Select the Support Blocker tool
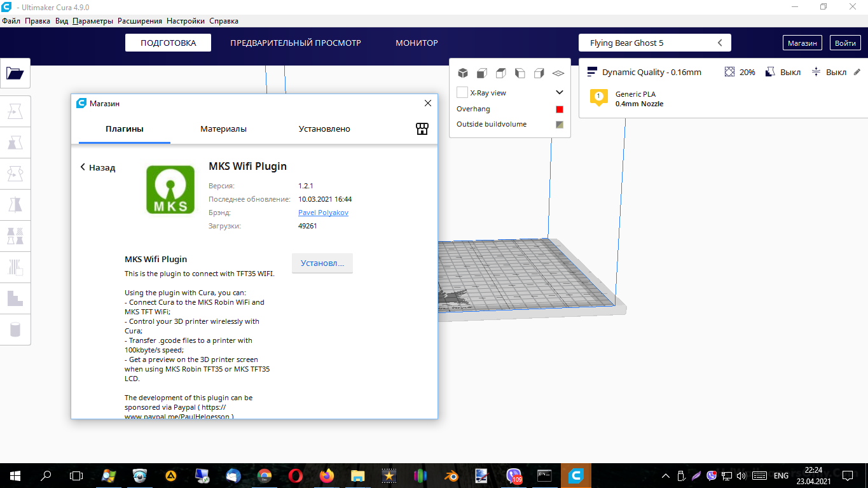 [15, 267]
